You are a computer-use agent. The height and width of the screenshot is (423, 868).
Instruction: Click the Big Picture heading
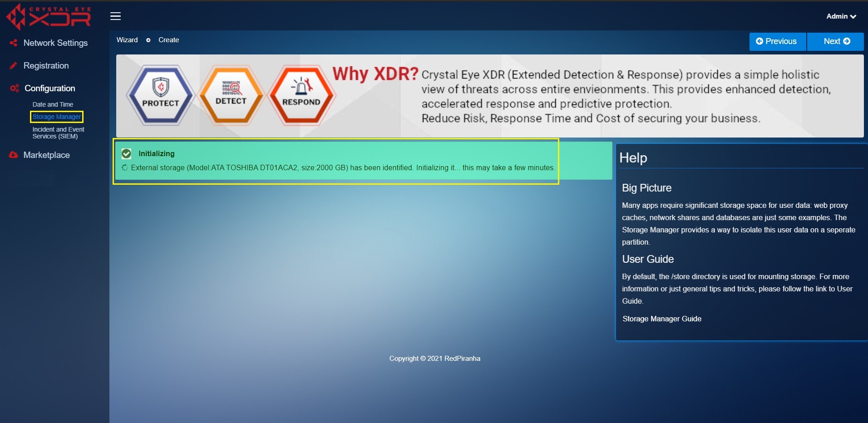[646, 188]
